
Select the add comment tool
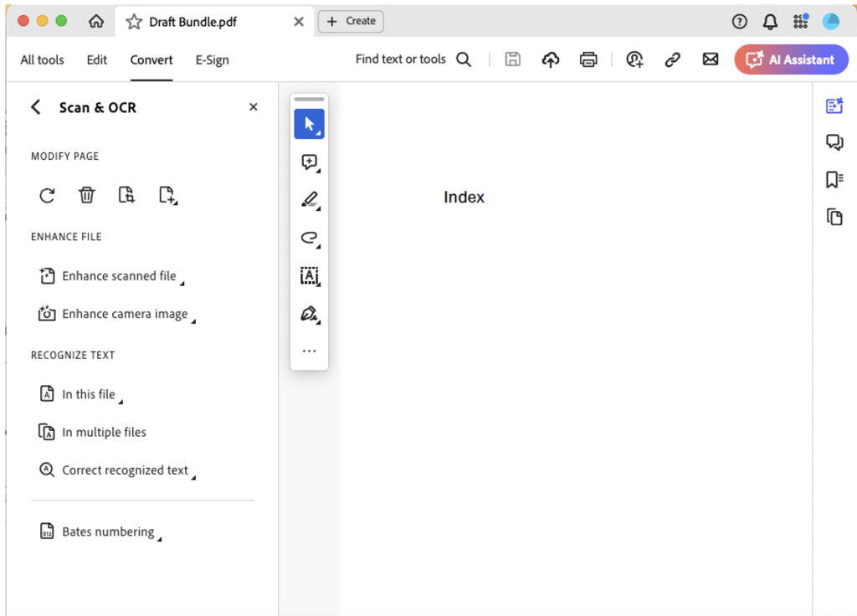pos(309,162)
